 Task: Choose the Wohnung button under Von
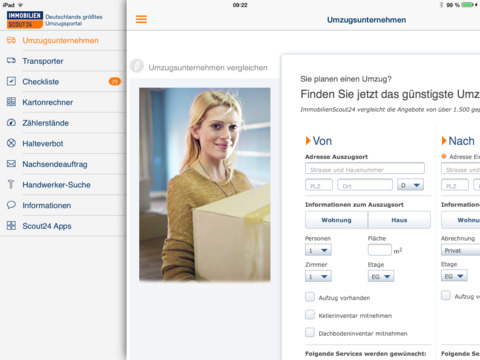tap(336, 220)
